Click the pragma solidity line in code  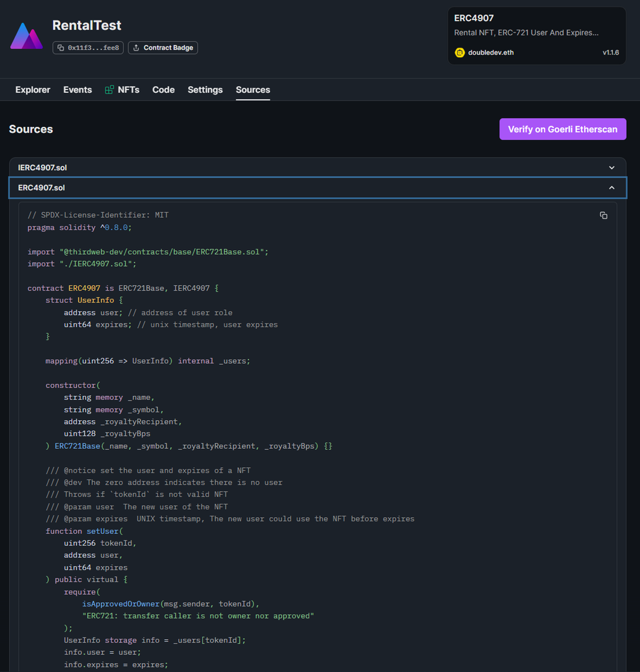79,227
